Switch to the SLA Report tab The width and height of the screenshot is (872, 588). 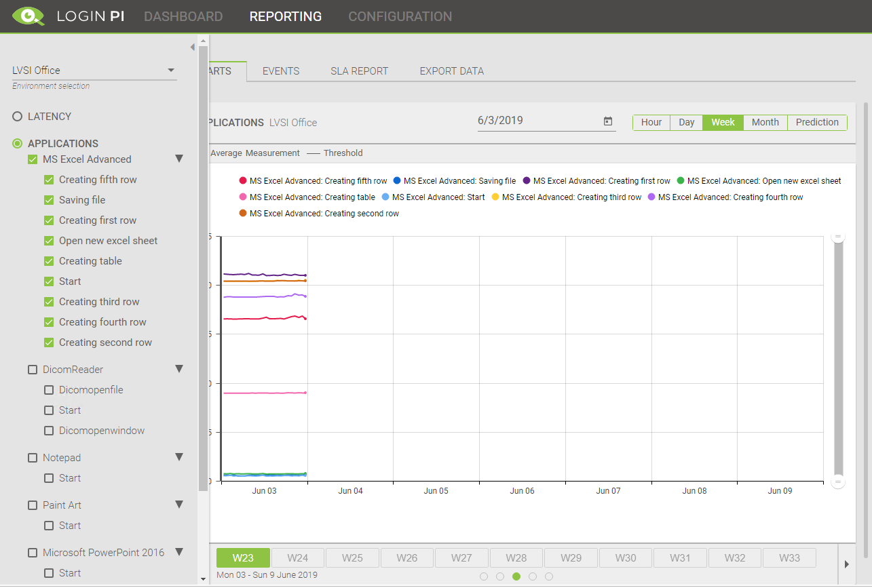[360, 71]
